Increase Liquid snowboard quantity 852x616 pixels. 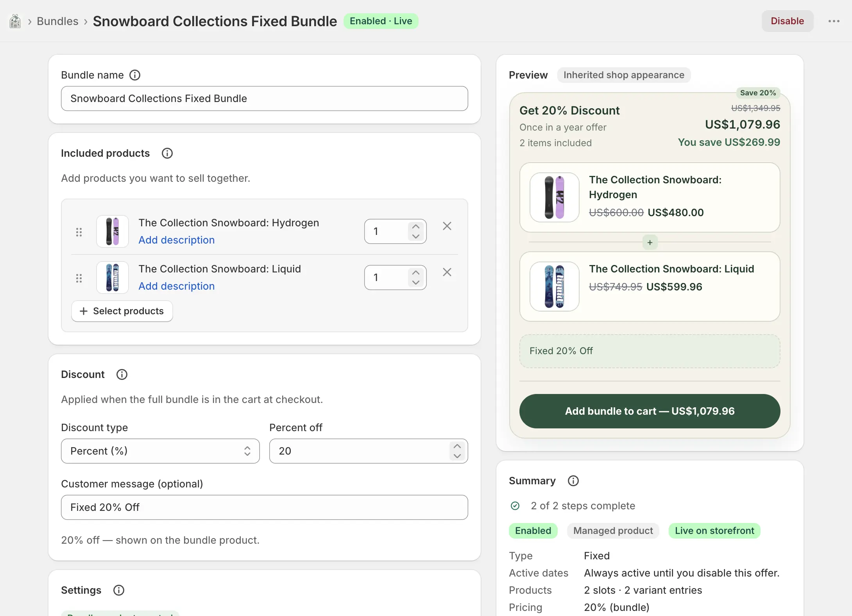coord(416,273)
